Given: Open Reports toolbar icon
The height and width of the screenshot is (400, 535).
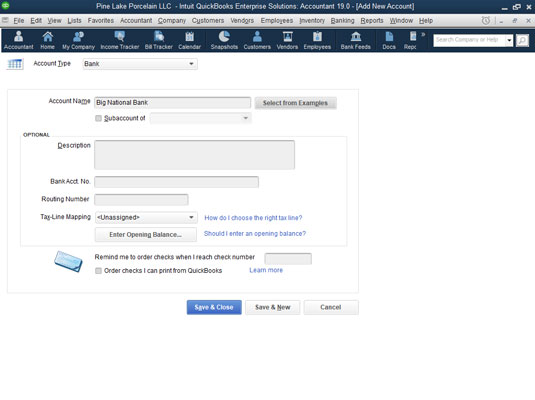Looking at the screenshot, I should click(x=410, y=40).
